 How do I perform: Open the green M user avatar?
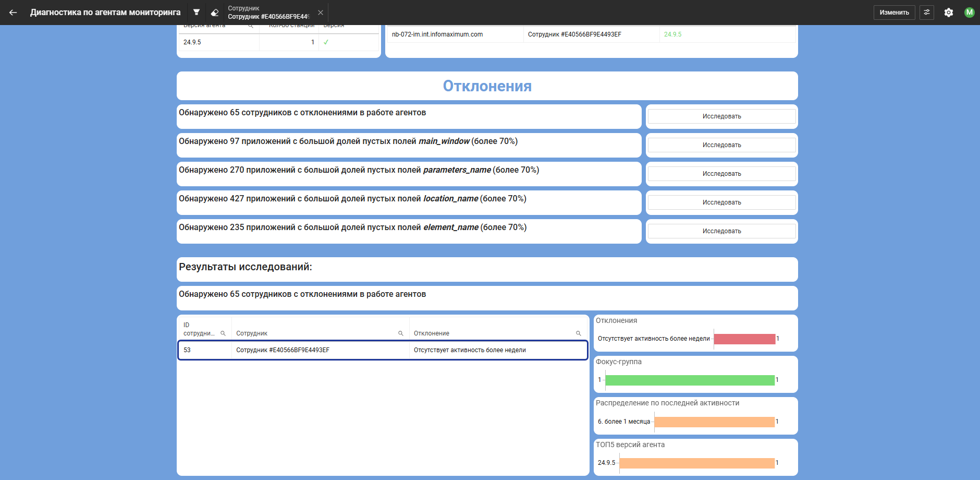click(x=969, y=13)
